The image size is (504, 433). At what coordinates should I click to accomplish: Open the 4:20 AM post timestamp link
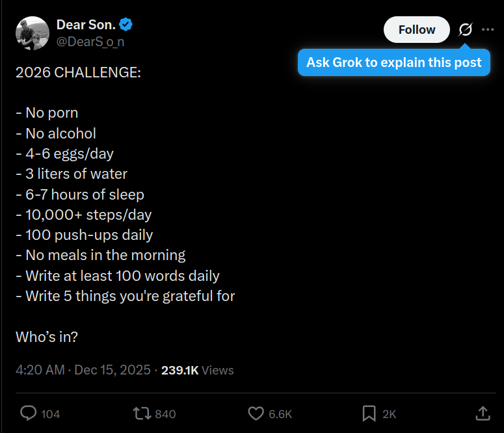tap(40, 370)
